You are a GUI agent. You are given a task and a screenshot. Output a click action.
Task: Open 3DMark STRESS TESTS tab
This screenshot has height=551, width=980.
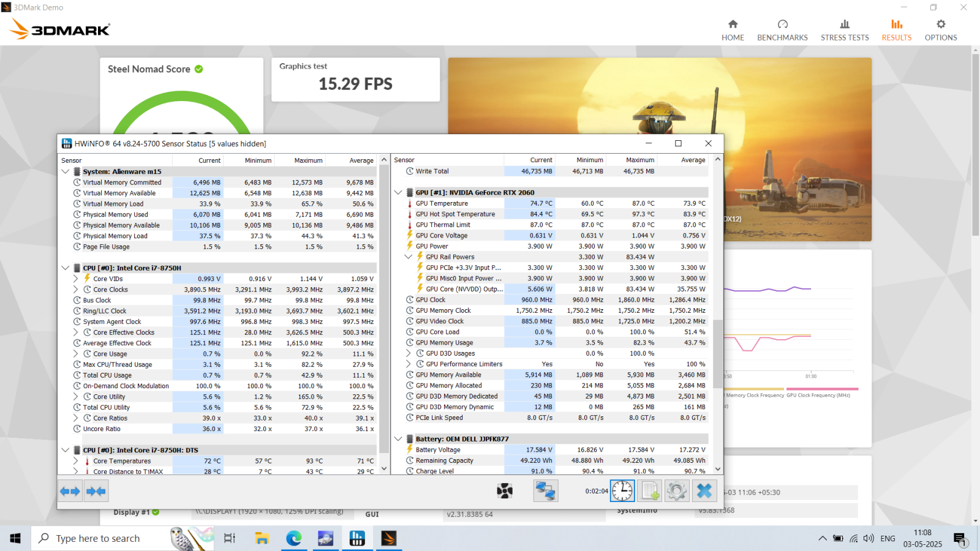(845, 29)
